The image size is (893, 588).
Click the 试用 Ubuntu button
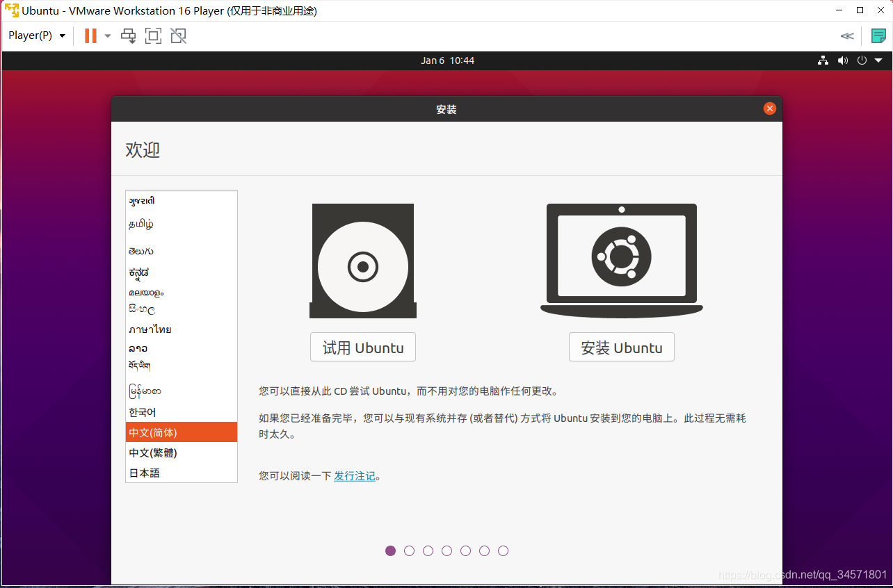click(x=363, y=348)
